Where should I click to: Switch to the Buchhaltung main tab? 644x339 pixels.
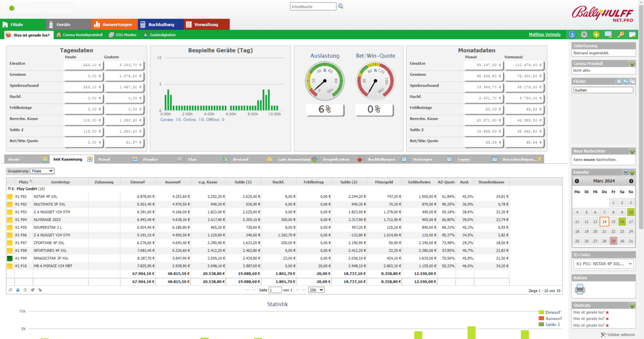161,25
